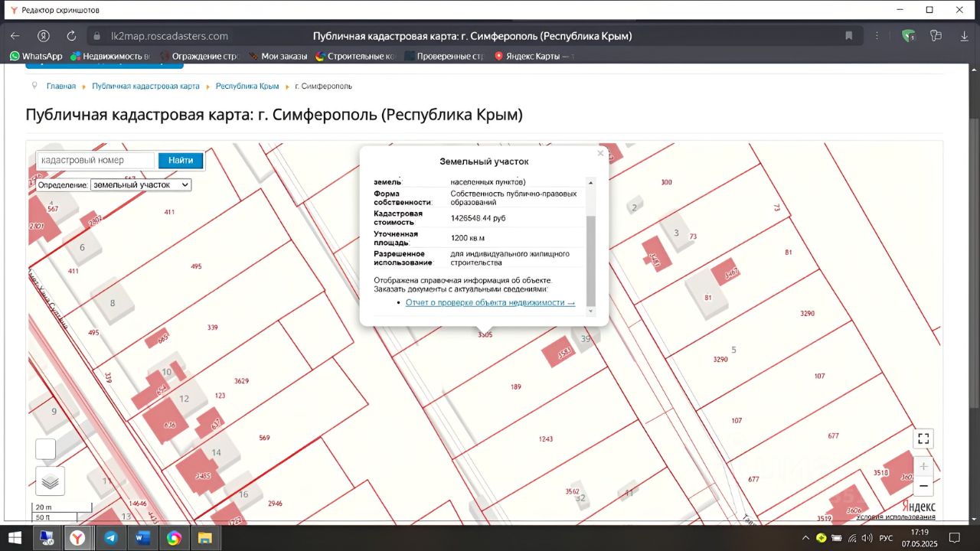
Task: Open the map layers panel
Action: 50,481
